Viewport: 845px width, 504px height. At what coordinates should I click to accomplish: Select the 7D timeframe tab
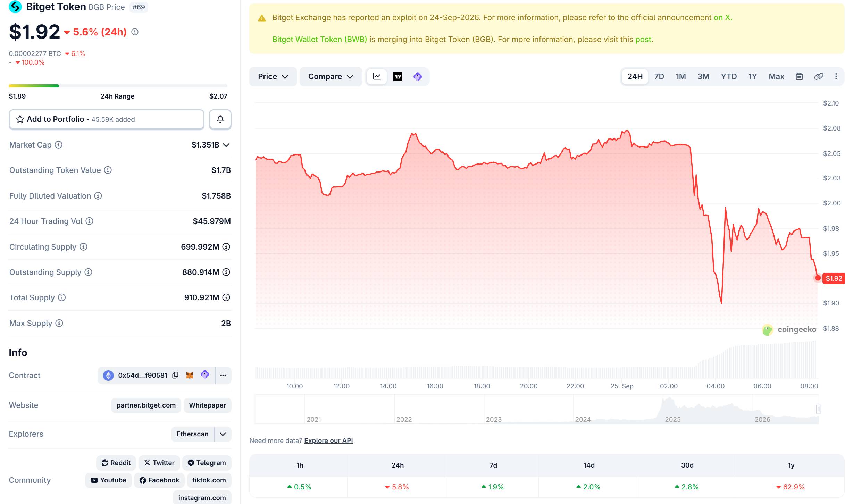point(659,77)
